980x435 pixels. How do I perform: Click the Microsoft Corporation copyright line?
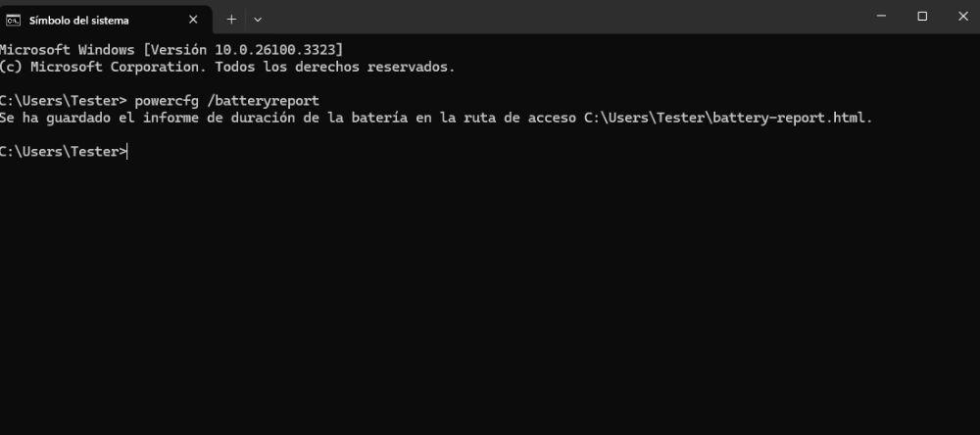(227, 67)
